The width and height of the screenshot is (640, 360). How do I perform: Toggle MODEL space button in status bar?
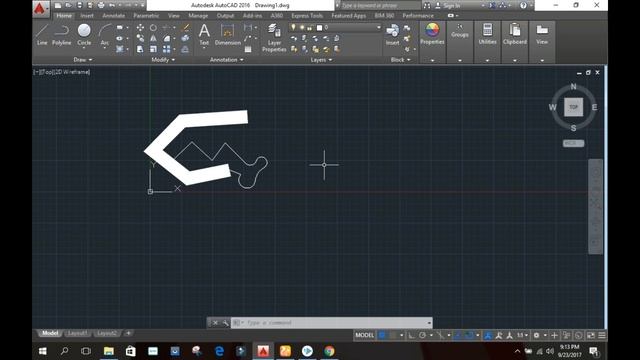click(x=364, y=335)
